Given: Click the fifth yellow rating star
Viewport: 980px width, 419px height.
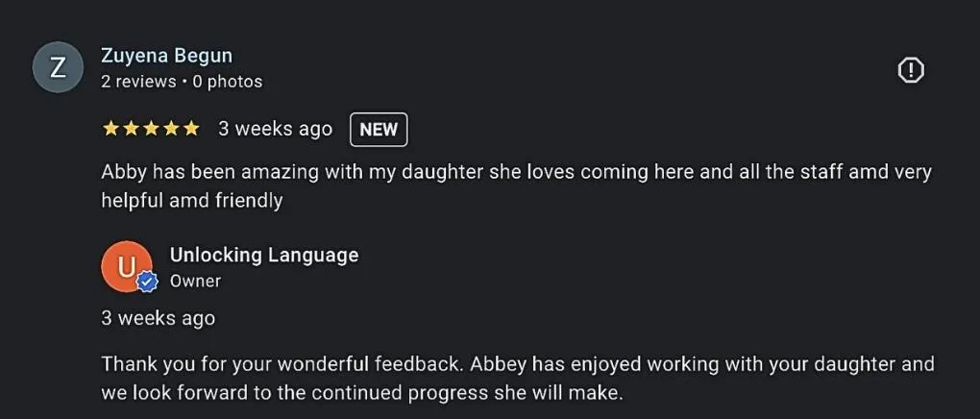Looking at the screenshot, I should click(191, 129).
